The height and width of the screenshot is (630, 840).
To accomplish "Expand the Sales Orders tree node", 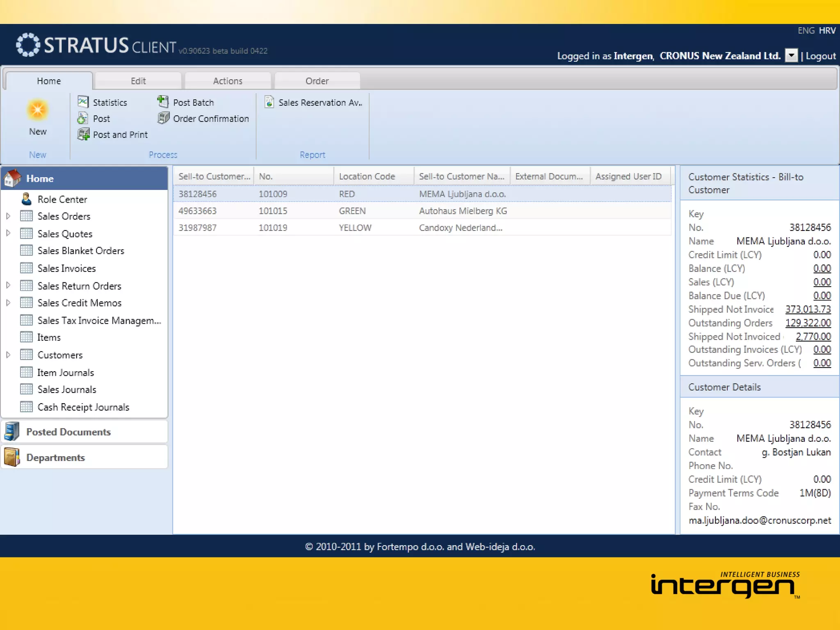I will [x=8, y=216].
